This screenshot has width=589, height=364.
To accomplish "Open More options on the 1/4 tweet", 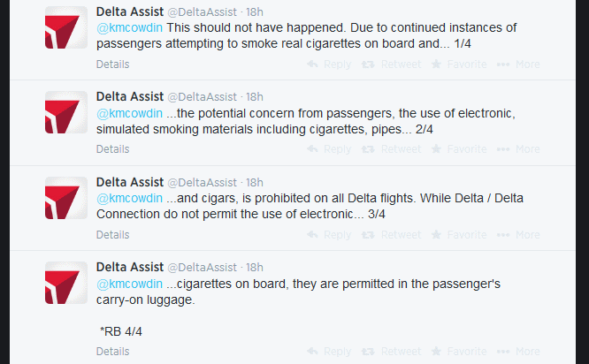I will [x=518, y=64].
